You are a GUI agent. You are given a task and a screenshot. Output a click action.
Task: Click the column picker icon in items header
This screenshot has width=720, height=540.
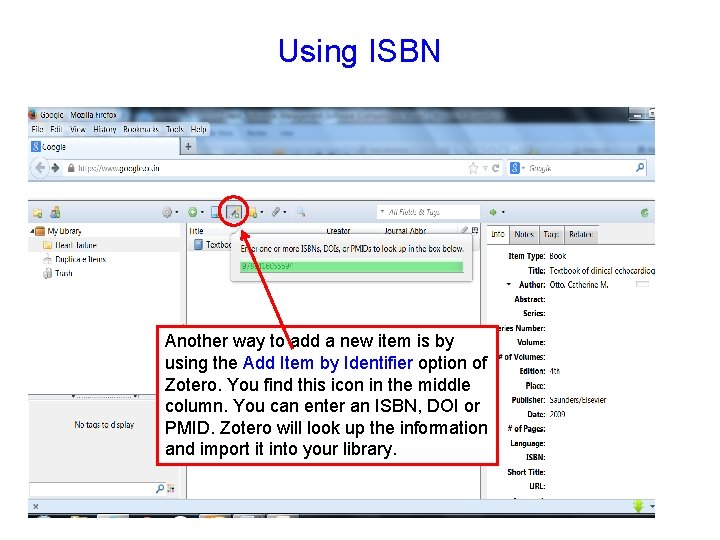coord(475,230)
